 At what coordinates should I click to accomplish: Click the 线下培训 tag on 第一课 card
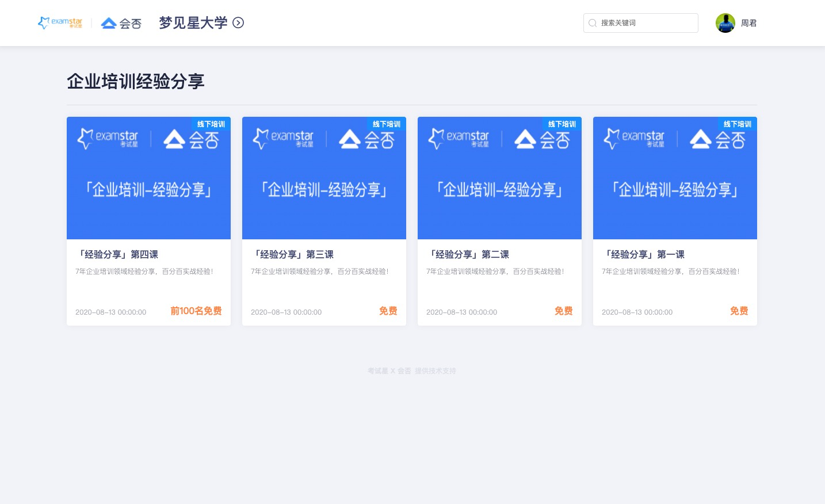click(738, 124)
